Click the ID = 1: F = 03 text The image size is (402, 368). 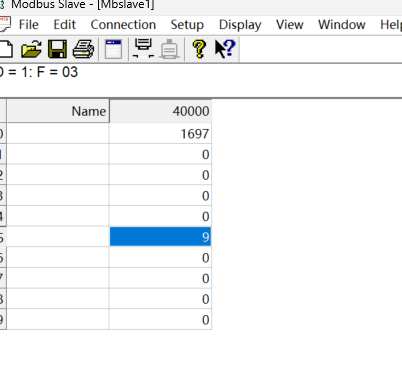click(38, 72)
